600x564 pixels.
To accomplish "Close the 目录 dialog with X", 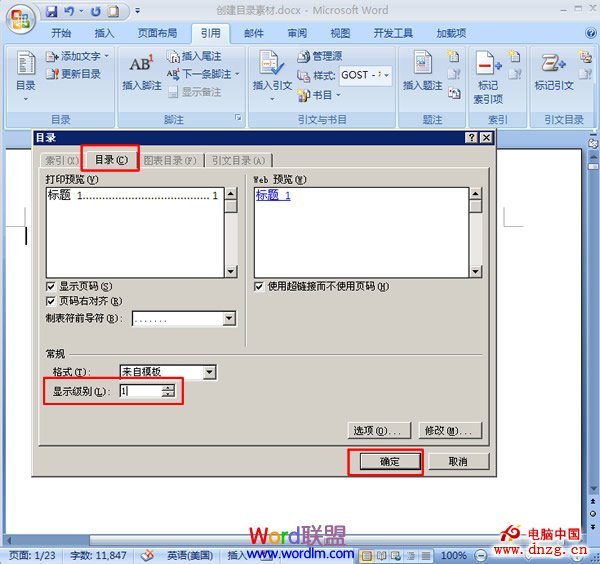I will coord(486,137).
